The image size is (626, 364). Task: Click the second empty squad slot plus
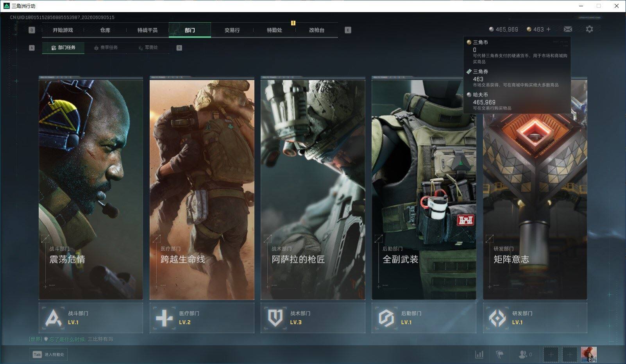tap(569, 355)
